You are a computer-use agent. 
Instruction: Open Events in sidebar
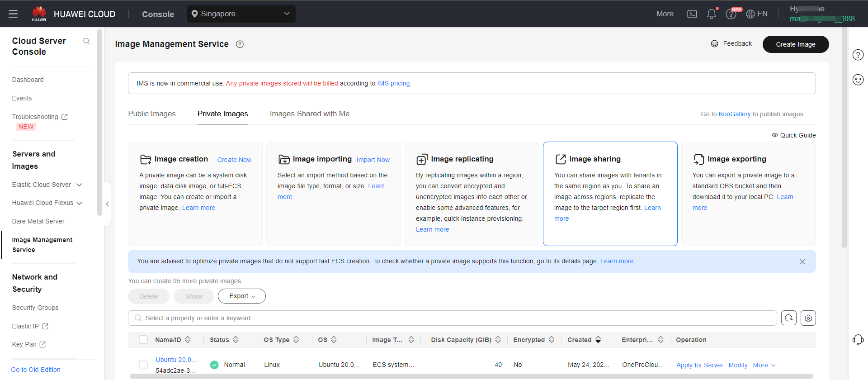(x=22, y=98)
